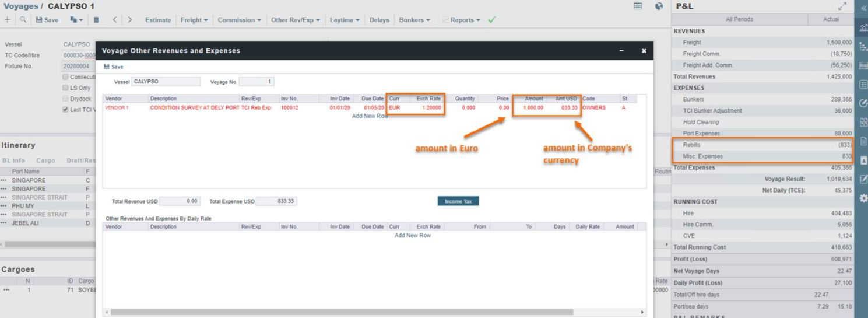The width and height of the screenshot is (868, 318).
Task: Click the Income Tax button
Action: point(458,201)
